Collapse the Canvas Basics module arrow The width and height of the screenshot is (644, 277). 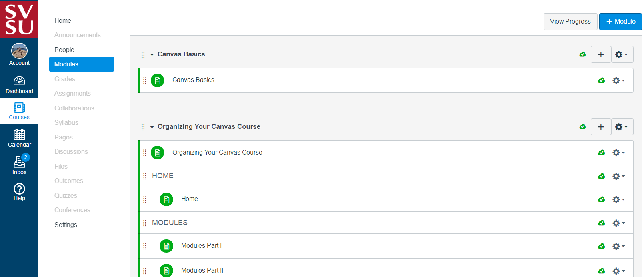coord(152,55)
